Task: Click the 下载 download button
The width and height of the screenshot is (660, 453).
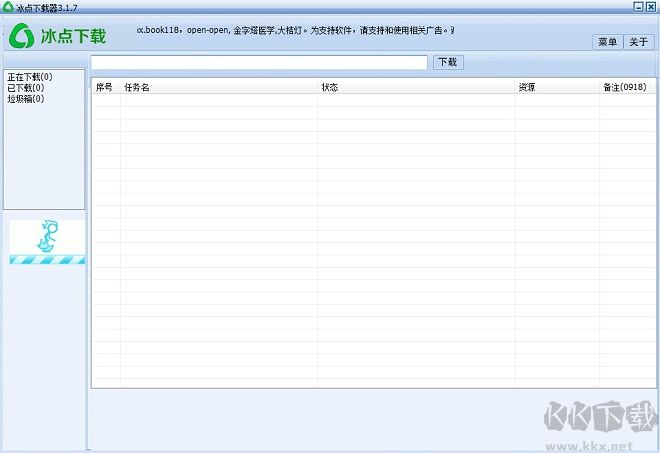Action: coord(448,62)
